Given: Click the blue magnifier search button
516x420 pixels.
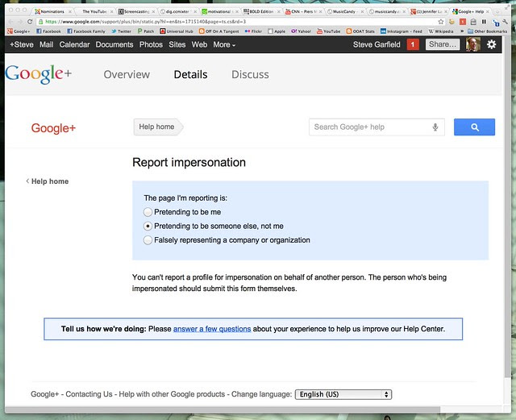Looking at the screenshot, I should tap(474, 127).
